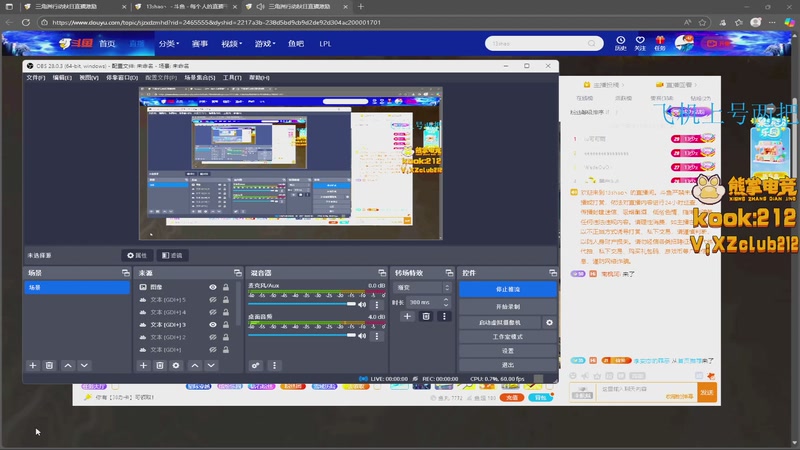Image resolution: width=800 pixels, height=450 pixels.
Task: Move the scene up in Scenes panel
Action: 68,365
